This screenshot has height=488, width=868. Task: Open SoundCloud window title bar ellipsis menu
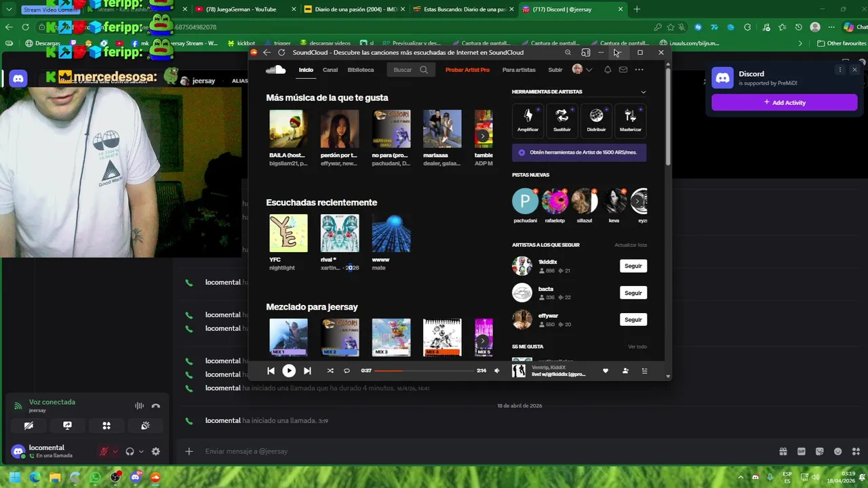click(x=601, y=52)
